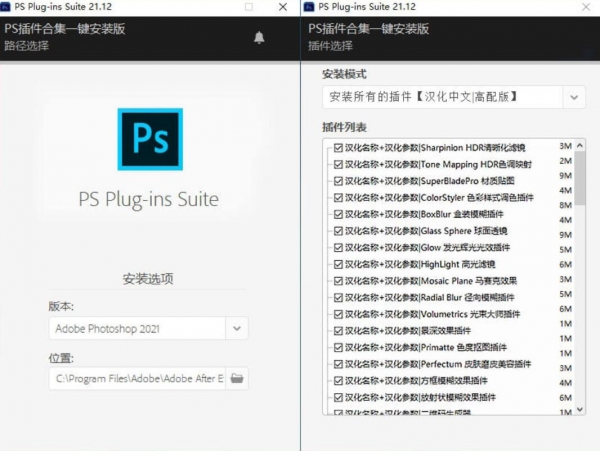Click the PS Plug-ins Suite heading text
Screen dimensions: 600x451
[149, 200]
